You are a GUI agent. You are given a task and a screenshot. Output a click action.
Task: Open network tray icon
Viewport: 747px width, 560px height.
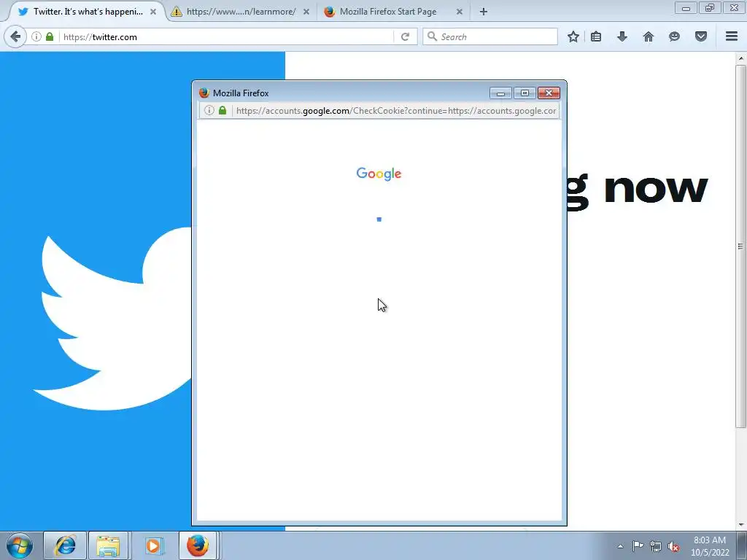point(656,546)
